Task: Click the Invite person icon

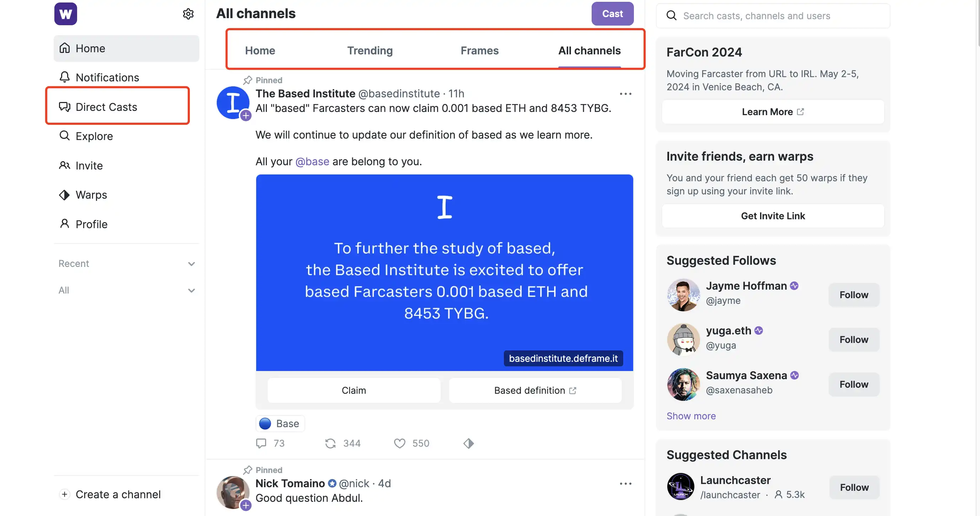Action: pos(64,165)
